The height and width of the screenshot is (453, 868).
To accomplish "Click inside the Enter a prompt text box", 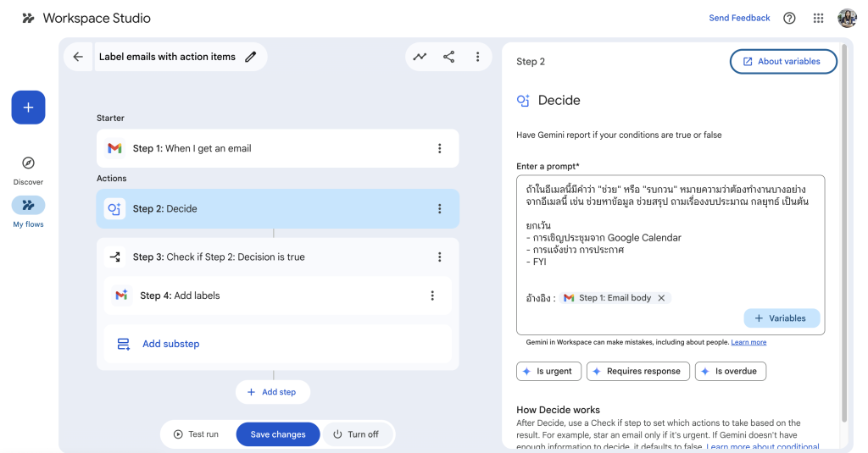I will pos(670,254).
